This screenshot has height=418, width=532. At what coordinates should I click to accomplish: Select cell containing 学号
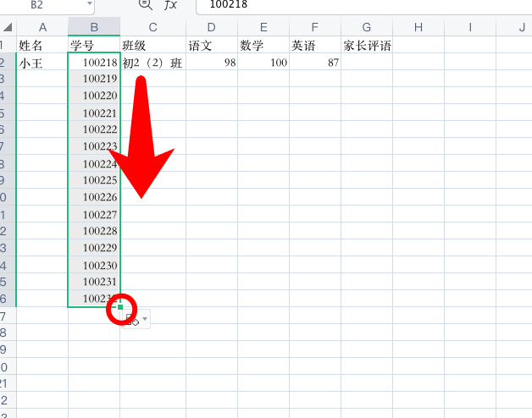[94, 45]
